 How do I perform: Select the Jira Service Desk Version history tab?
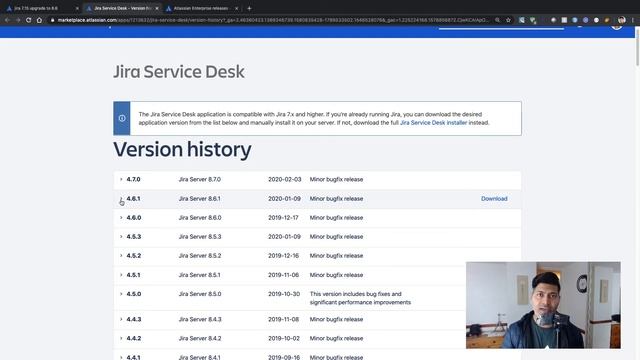click(x=122, y=8)
